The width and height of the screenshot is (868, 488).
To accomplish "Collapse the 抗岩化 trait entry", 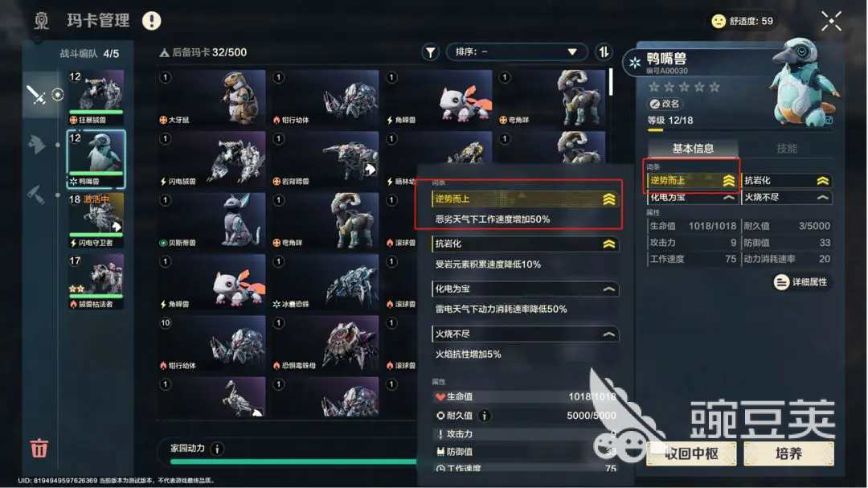I will [525, 244].
